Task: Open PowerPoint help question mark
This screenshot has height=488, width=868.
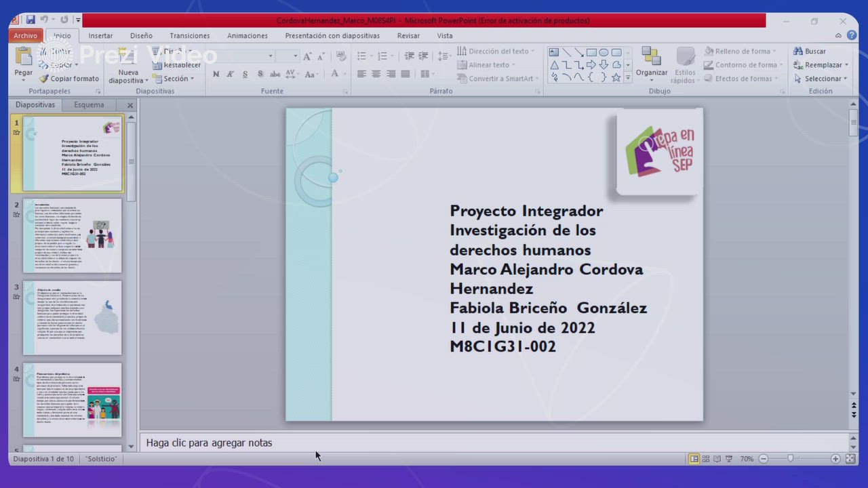Action: [x=852, y=36]
